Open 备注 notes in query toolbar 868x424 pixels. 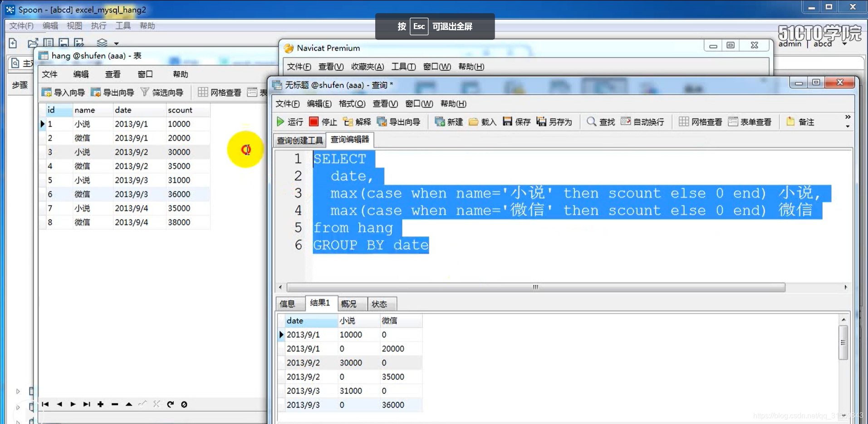click(x=800, y=122)
